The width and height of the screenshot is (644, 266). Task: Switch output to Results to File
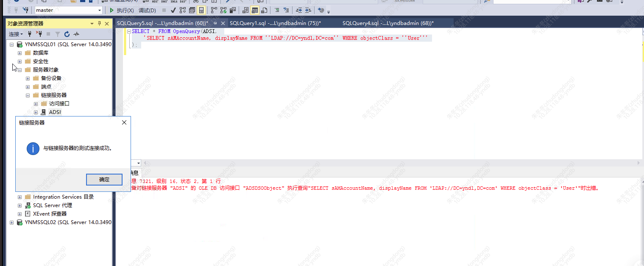coord(264,10)
